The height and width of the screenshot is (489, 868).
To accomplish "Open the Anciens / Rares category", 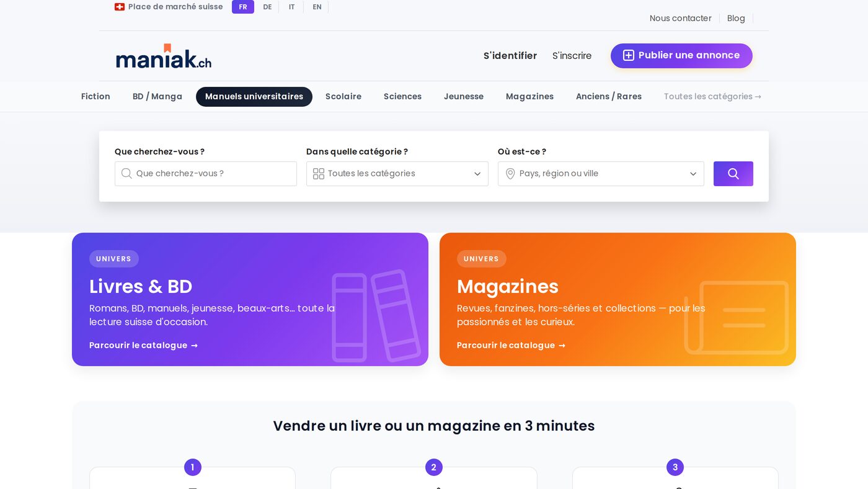I will click(x=609, y=97).
